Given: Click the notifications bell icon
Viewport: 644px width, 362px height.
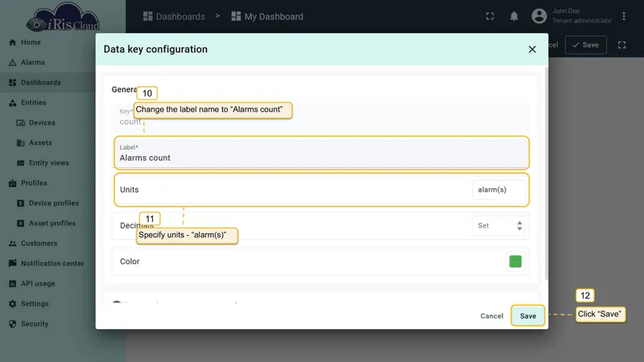Looking at the screenshot, I should [x=514, y=16].
